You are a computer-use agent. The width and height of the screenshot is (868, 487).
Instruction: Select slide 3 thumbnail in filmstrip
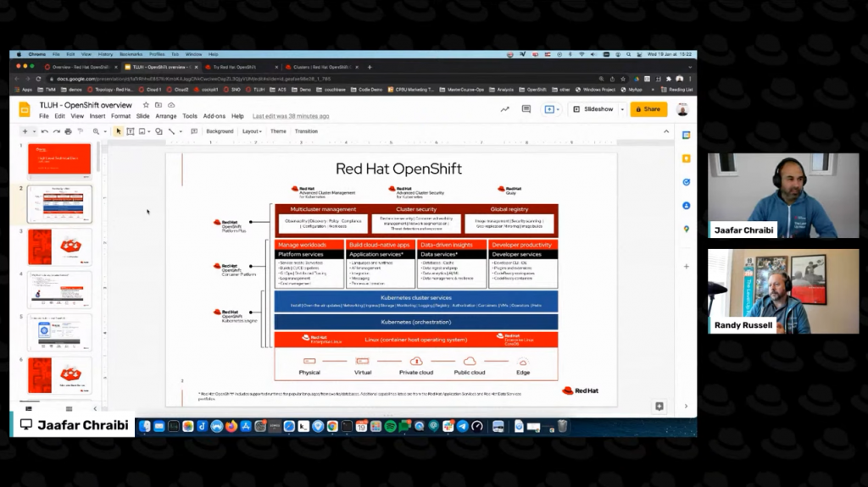coord(59,246)
